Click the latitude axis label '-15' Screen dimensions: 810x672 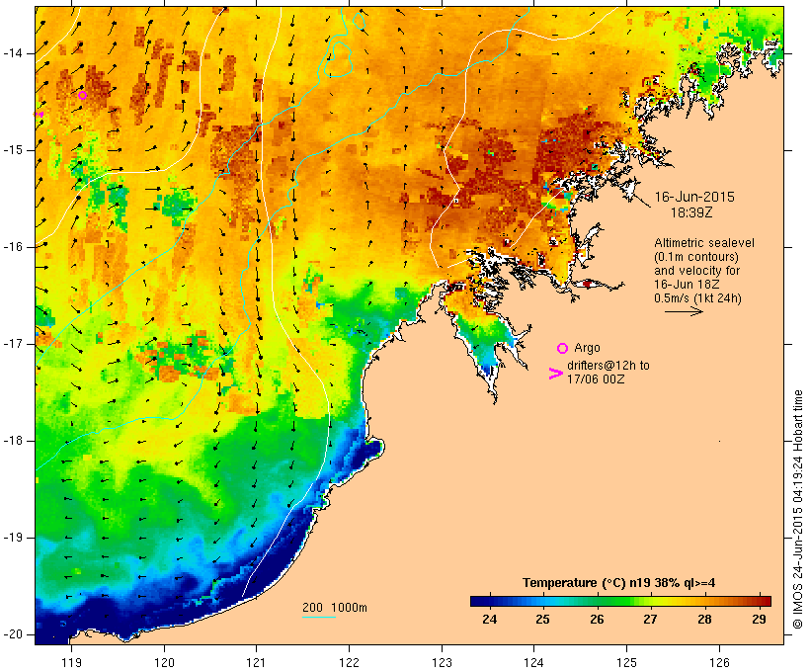pos(12,150)
